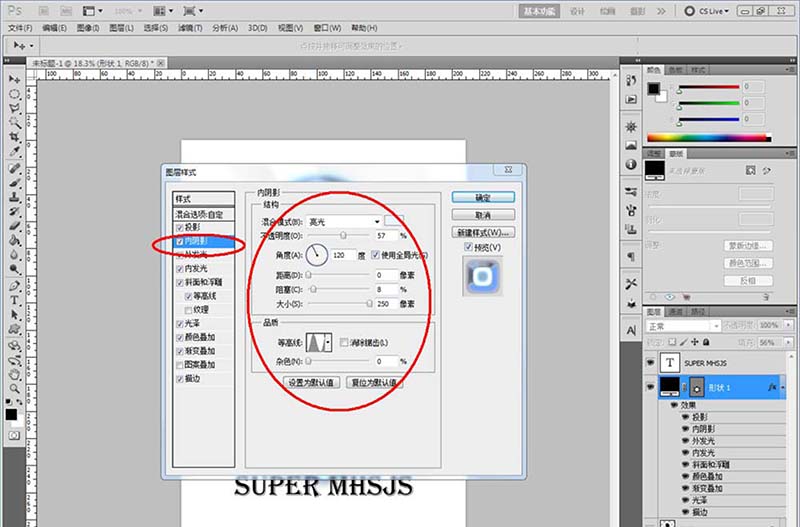The image size is (800, 527).
Task: Open the contour picker dropdown arrow
Action: pos(328,343)
